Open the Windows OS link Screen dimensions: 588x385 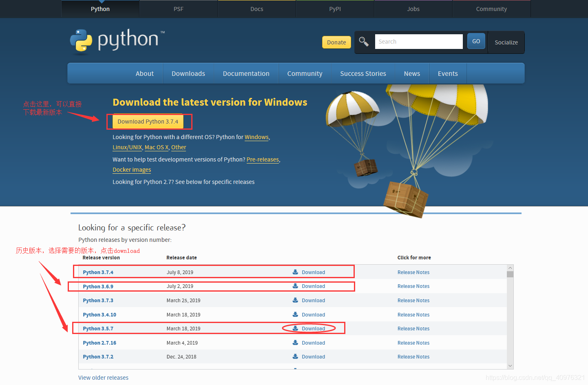coord(256,137)
